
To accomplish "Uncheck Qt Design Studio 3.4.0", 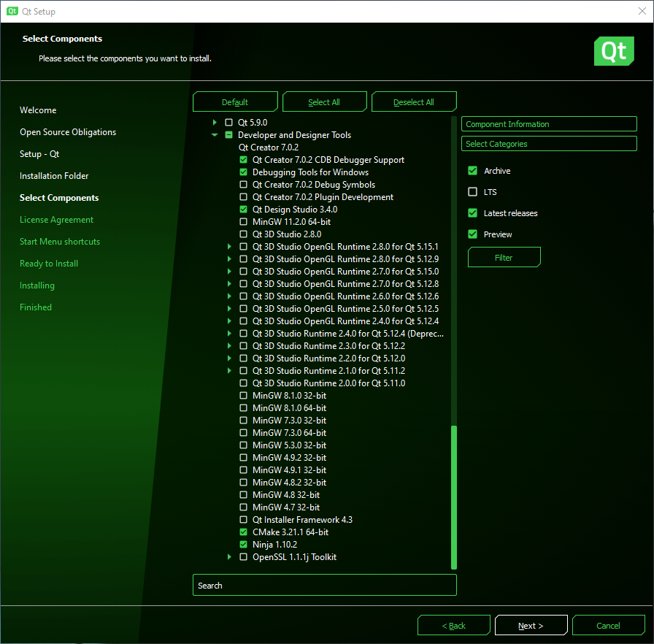I will [244, 210].
